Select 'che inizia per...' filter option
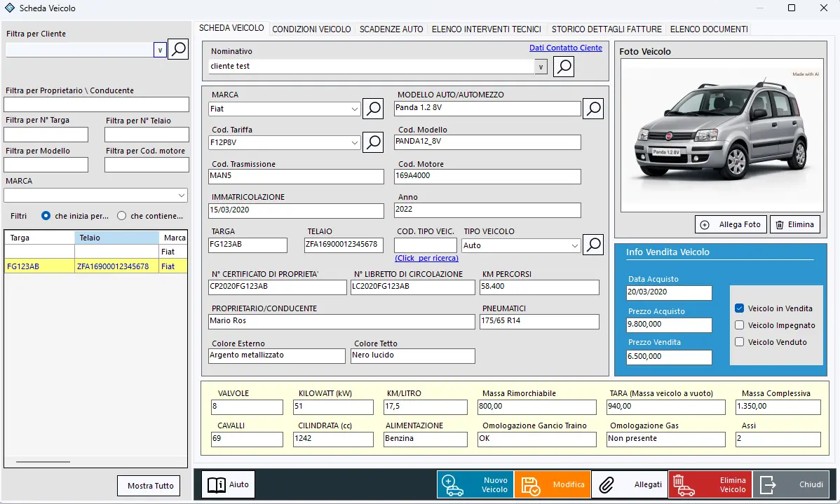Image resolution: width=840 pixels, height=504 pixels. point(46,216)
